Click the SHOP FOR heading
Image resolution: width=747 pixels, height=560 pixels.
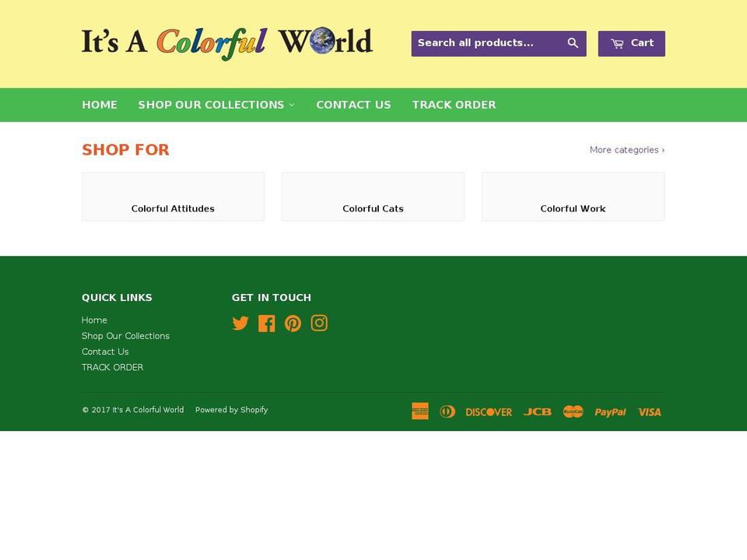coord(126,149)
